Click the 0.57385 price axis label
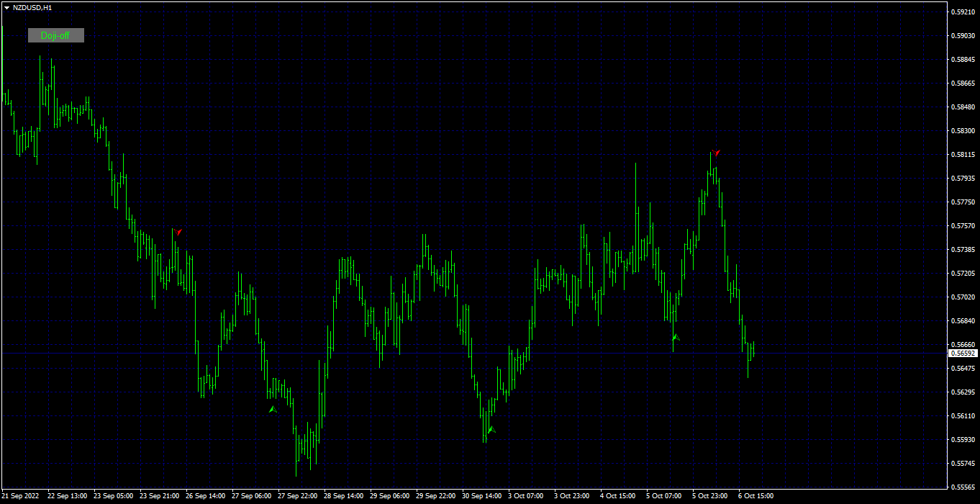 point(964,250)
